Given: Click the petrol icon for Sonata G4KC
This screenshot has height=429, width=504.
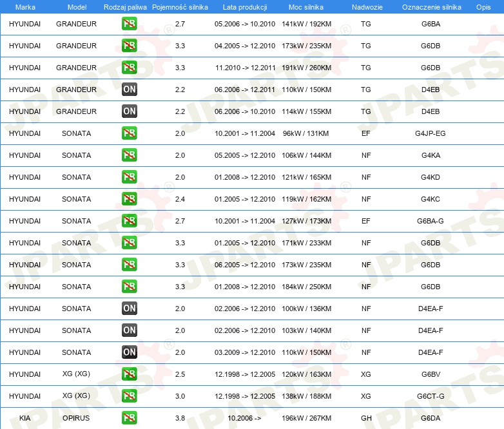Looking at the screenshot, I should coord(129,198).
